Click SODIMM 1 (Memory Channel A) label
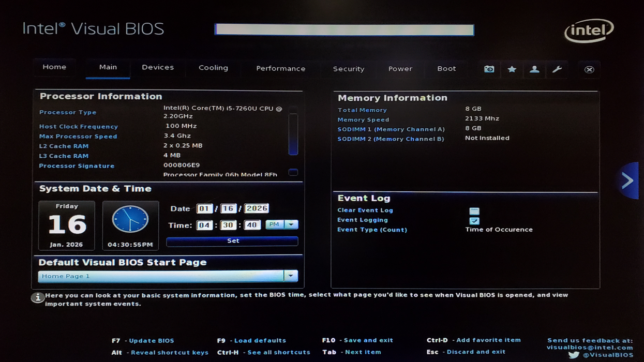644x362 pixels. [391, 129]
